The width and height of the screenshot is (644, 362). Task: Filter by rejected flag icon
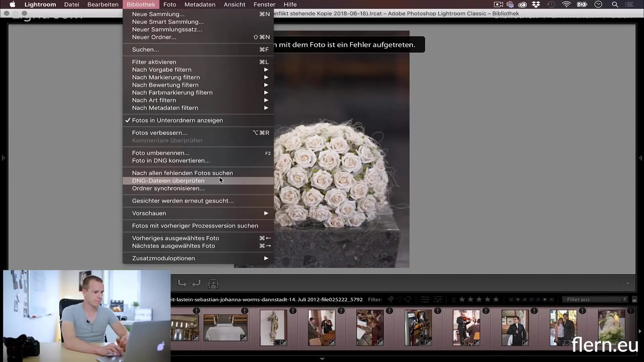click(408, 299)
